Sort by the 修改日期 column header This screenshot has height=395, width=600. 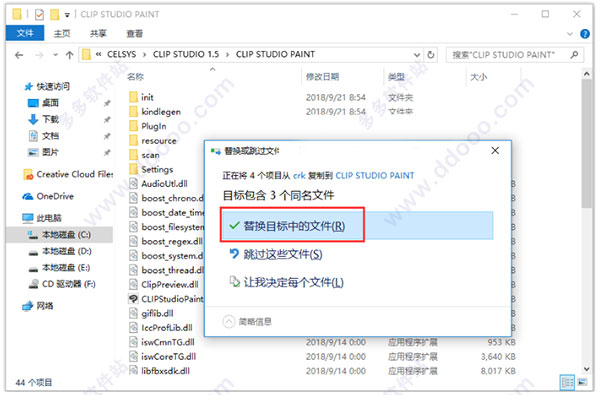322,77
